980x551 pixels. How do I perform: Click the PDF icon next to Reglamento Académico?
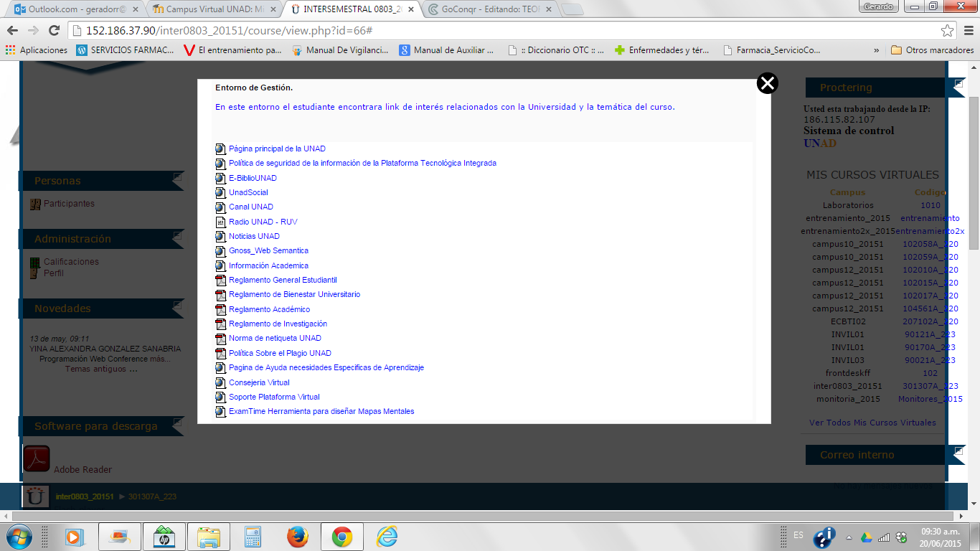[221, 310]
